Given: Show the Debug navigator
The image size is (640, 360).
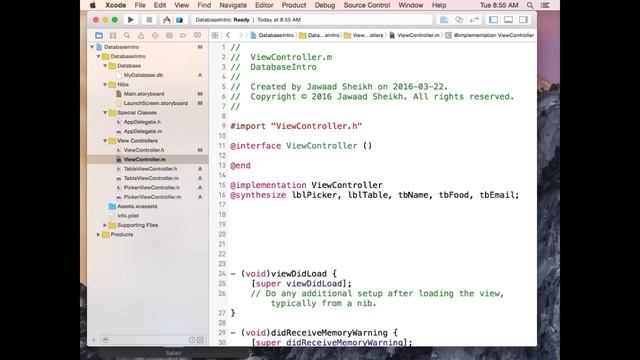Looking at the screenshot, I should click(x=169, y=36).
